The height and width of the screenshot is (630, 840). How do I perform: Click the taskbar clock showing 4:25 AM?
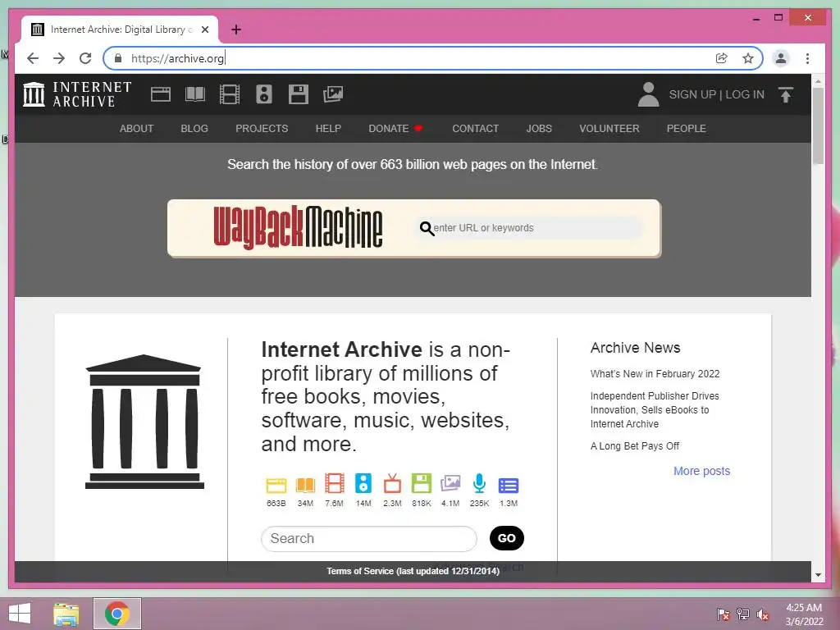[x=804, y=614]
